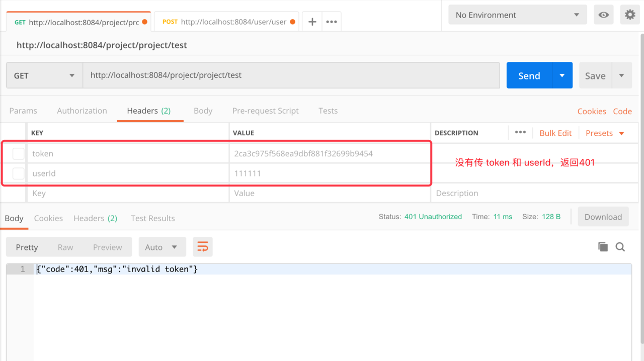Click the 111111 value cell
644x361 pixels.
point(330,173)
